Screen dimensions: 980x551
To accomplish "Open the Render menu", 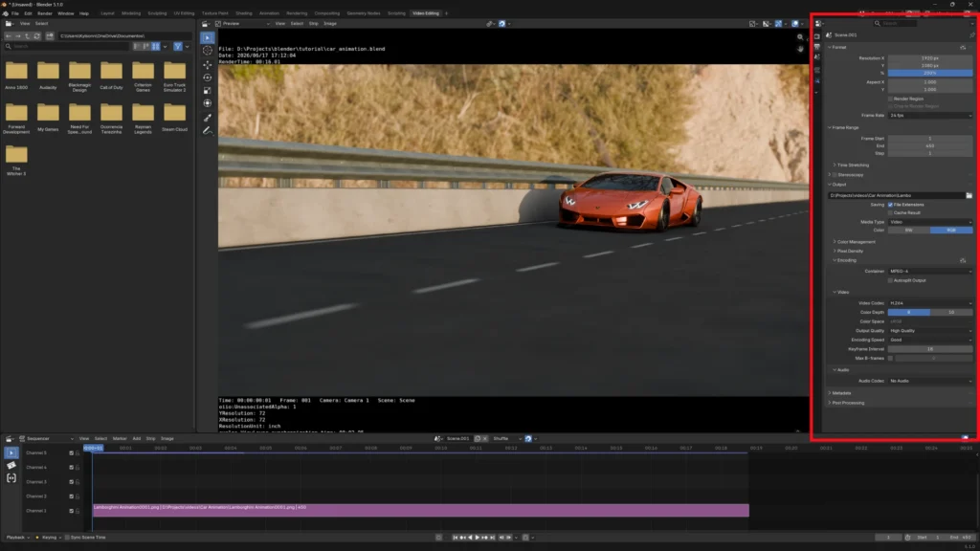I will pyautogui.click(x=44, y=13).
